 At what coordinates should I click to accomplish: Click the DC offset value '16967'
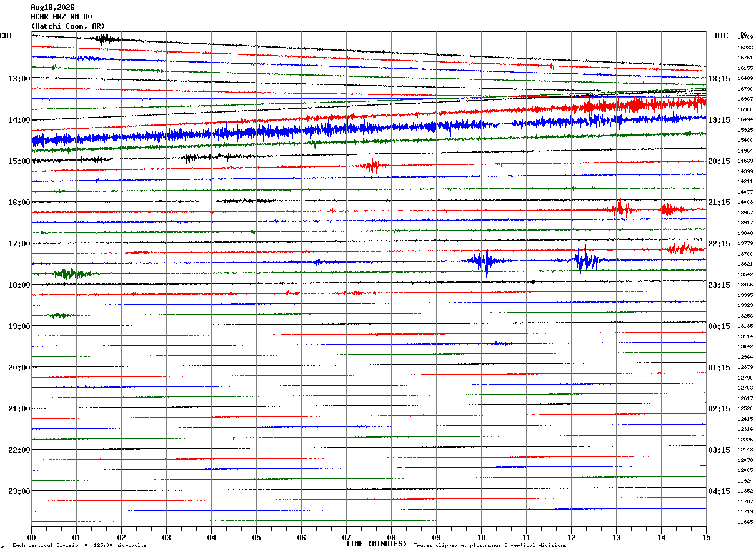click(745, 99)
